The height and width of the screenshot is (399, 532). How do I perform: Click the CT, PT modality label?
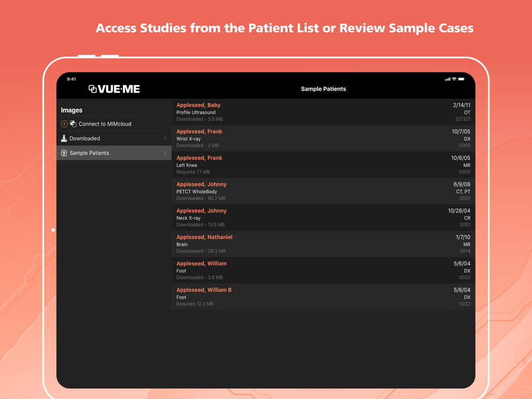coord(463,192)
